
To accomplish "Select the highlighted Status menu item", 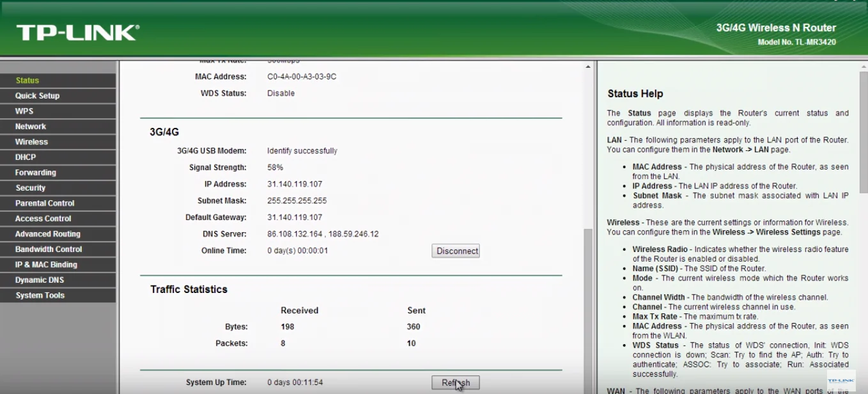I will click(27, 80).
